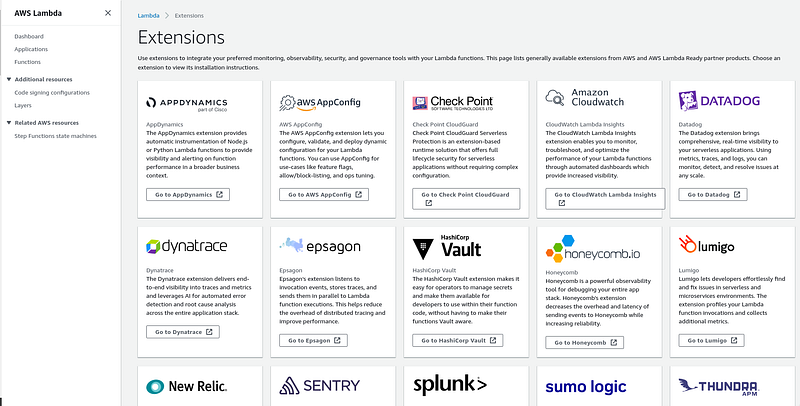
Task: Go to Check Point CloudGuard page
Action: click(466, 199)
